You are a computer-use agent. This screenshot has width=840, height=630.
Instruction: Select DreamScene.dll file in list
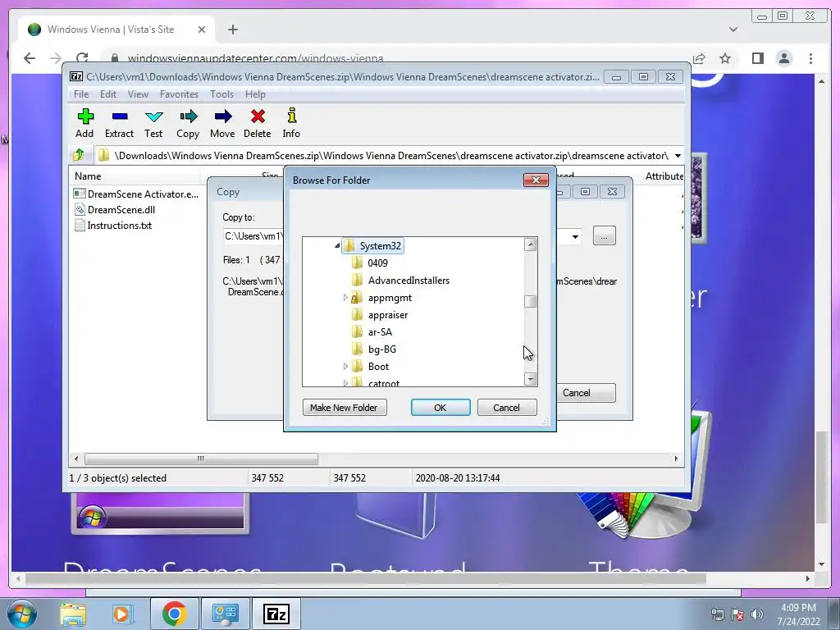pyautogui.click(x=115, y=209)
